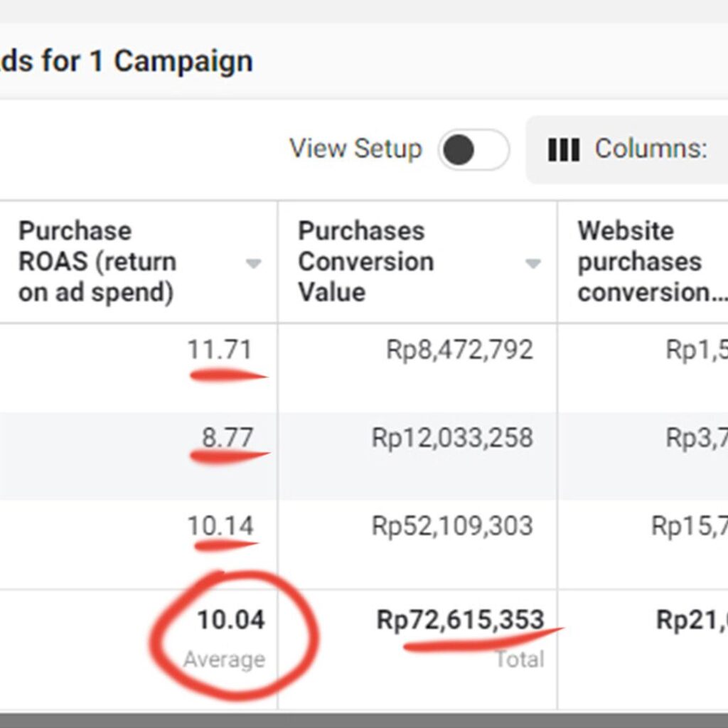
Task: Click the partial Rp1,5 website purchases cell
Action: coord(695,350)
